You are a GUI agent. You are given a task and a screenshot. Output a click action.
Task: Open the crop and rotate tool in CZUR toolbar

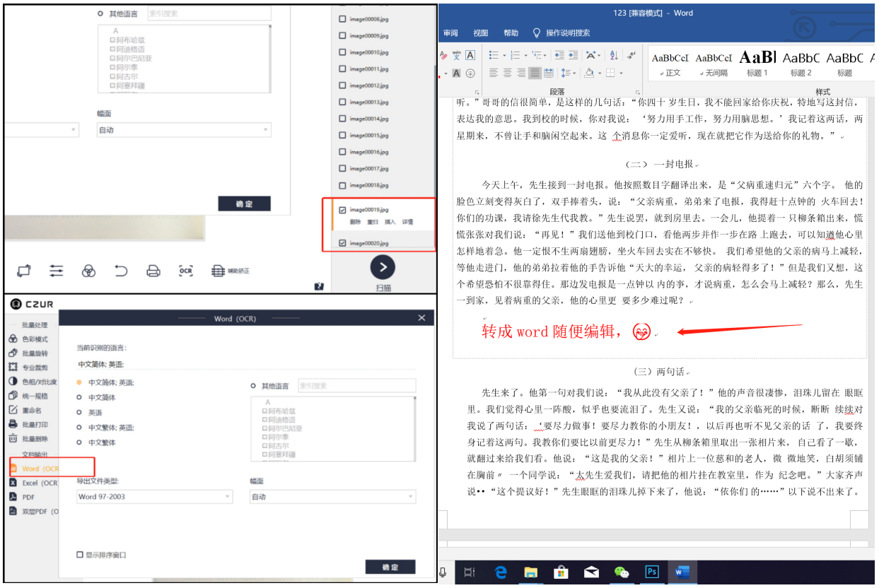click(x=24, y=270)
